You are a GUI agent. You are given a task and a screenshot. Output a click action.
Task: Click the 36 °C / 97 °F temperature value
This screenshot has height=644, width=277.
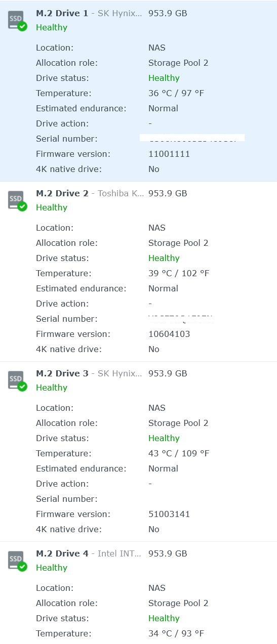click(176, 93)
